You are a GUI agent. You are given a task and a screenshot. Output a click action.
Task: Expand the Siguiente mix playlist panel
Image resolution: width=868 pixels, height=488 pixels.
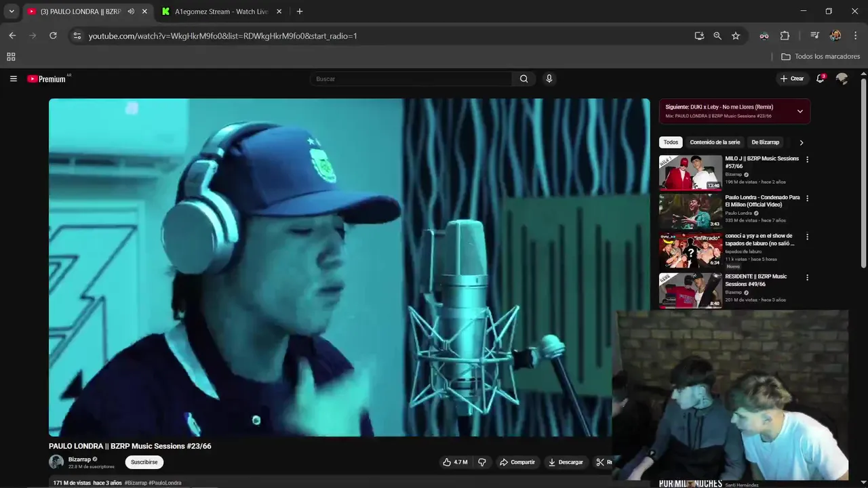coord(800,111)
